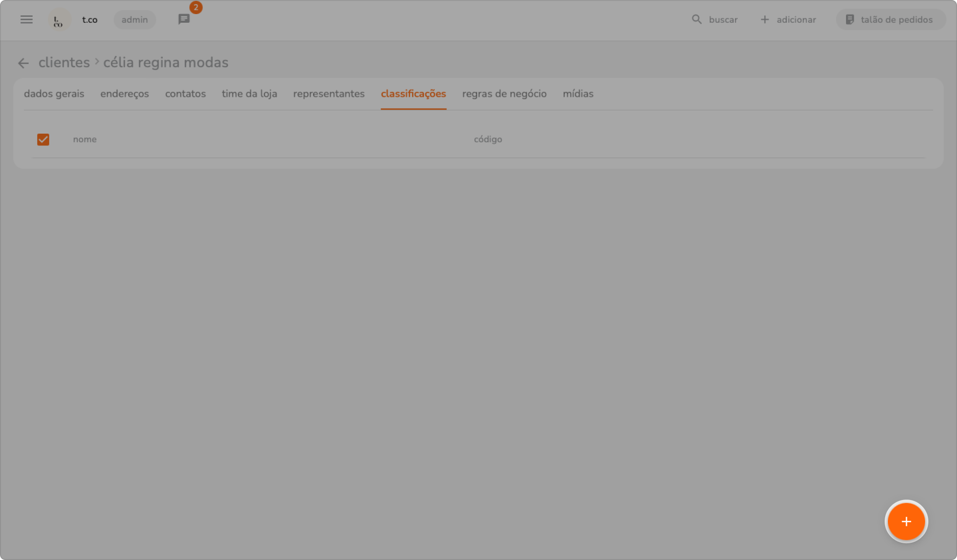Image resolution: width=957 pixels, height=560 pixels.
Task: Go back using the arrow icon
Action: click(x=23, y=63)
